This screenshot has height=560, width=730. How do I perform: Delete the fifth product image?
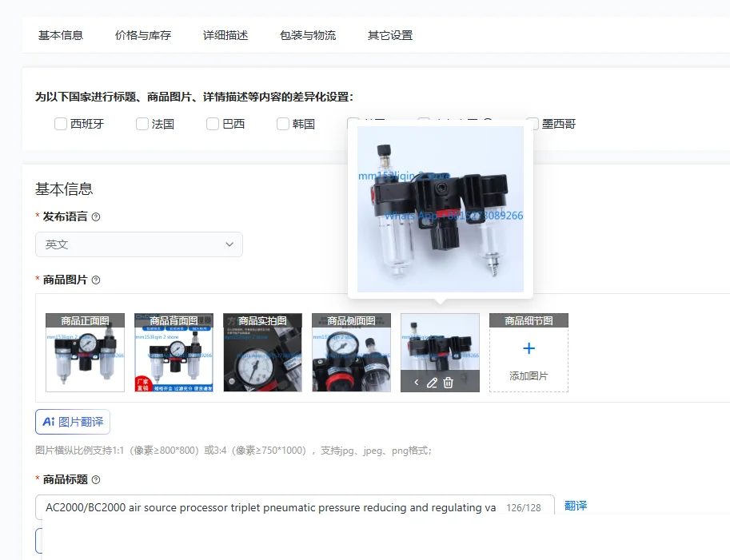(448, 383)
